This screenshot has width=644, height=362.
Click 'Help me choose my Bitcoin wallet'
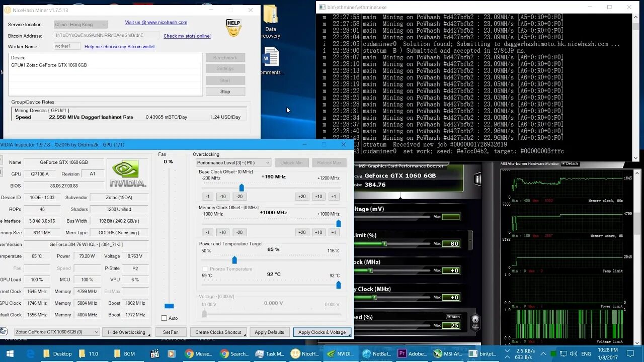coord(120,47)
